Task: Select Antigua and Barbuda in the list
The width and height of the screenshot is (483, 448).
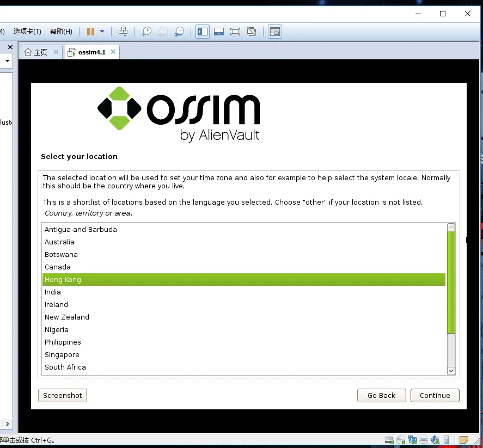Action: (x=244, y=229)
